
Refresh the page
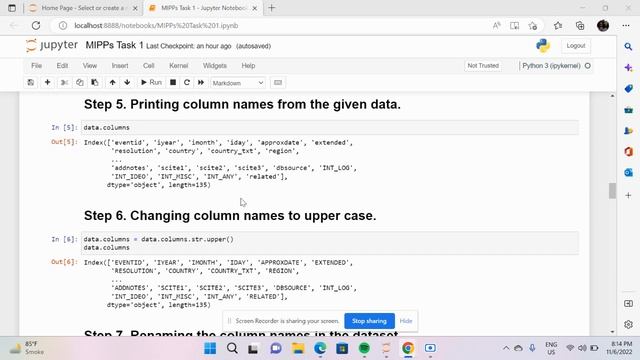coord(36,26)
